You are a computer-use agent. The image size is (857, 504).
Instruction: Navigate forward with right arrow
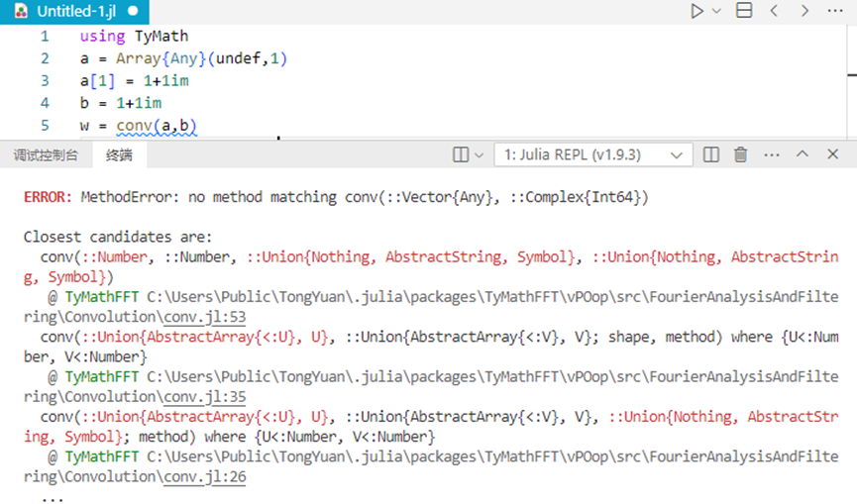[x=804, y=10]
